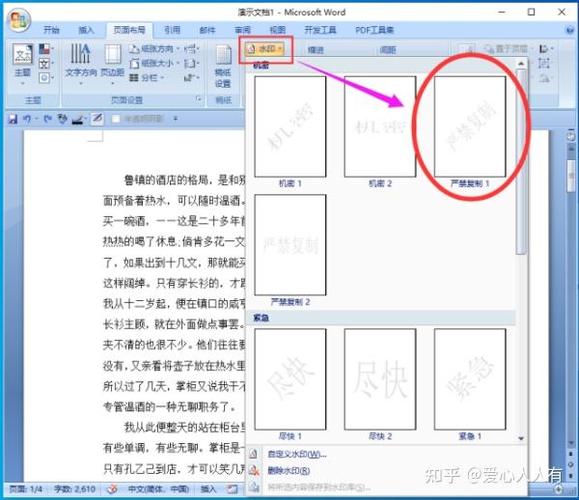The image size is (579, 500).
Task: Click the Quick Print icon
Action: click(x=62, y=119)
